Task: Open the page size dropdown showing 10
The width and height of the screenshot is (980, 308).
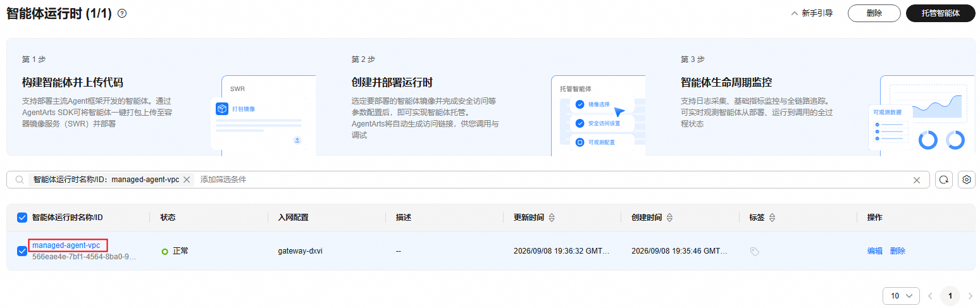Action: point(901,296)
